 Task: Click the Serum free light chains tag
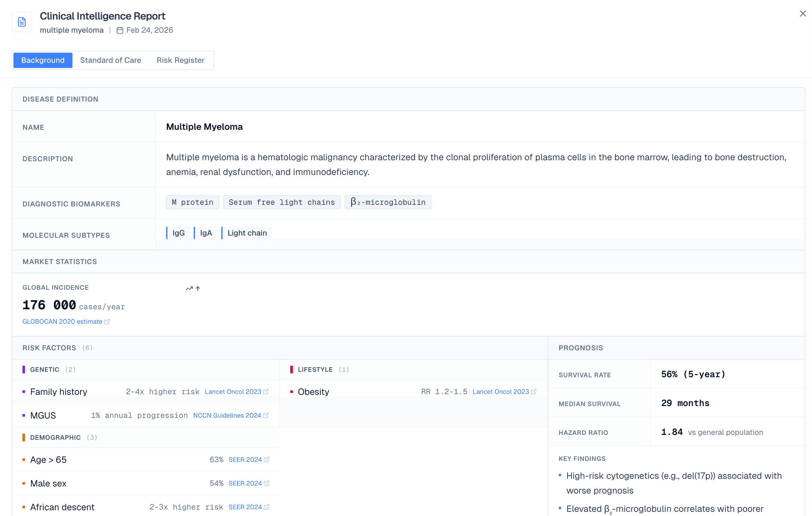point(282,202)
